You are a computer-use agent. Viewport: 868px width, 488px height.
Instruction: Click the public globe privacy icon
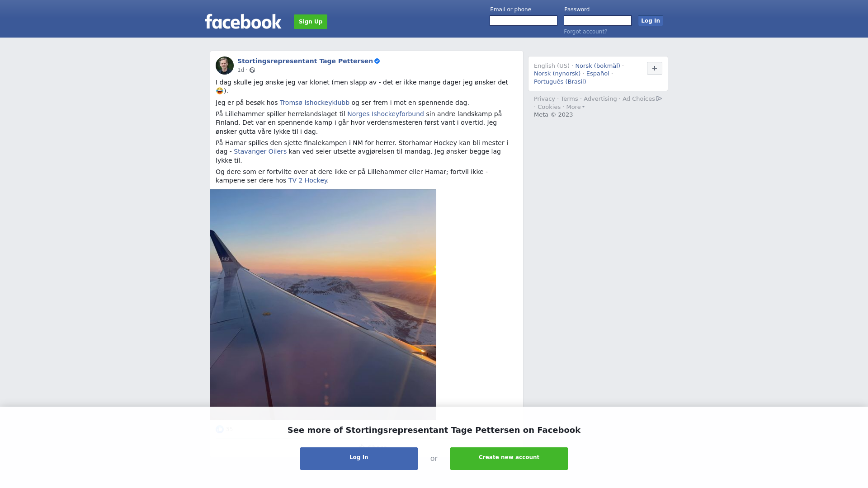click(x=252, y=70)
